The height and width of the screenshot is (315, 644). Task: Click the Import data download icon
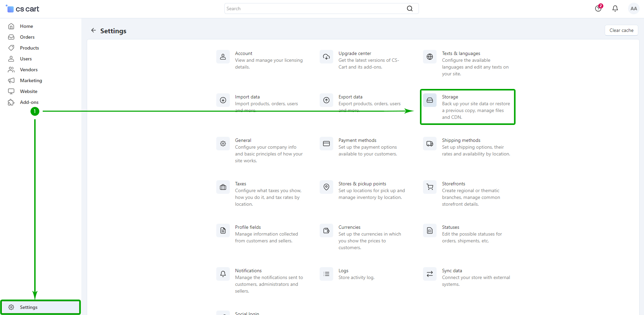click(x=223, y=100)
